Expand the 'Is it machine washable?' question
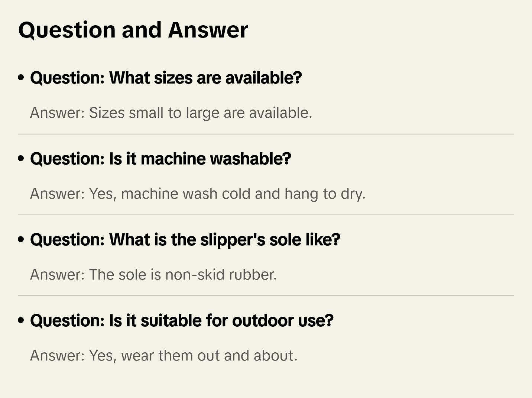 [160, 159]
